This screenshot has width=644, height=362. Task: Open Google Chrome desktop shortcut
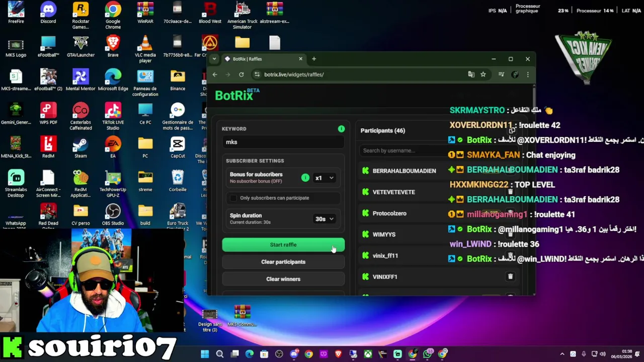pos(113,15)
